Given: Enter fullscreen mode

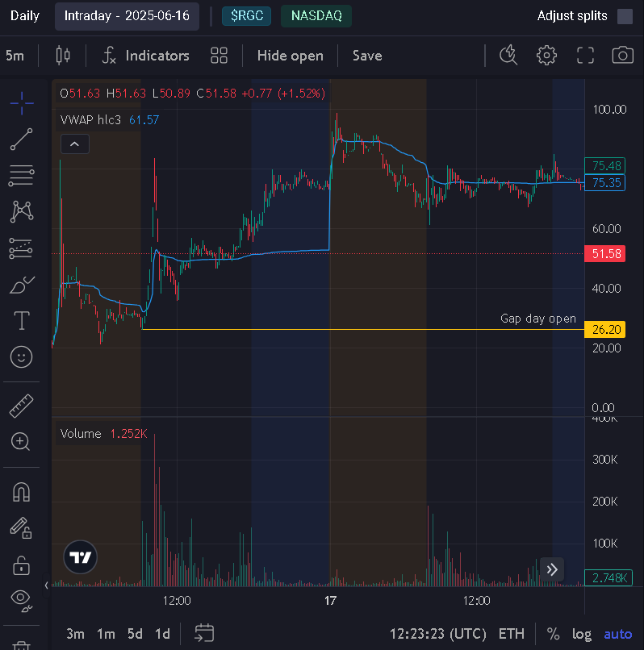Looking at the screenshot, I should [x=585, y=55].
